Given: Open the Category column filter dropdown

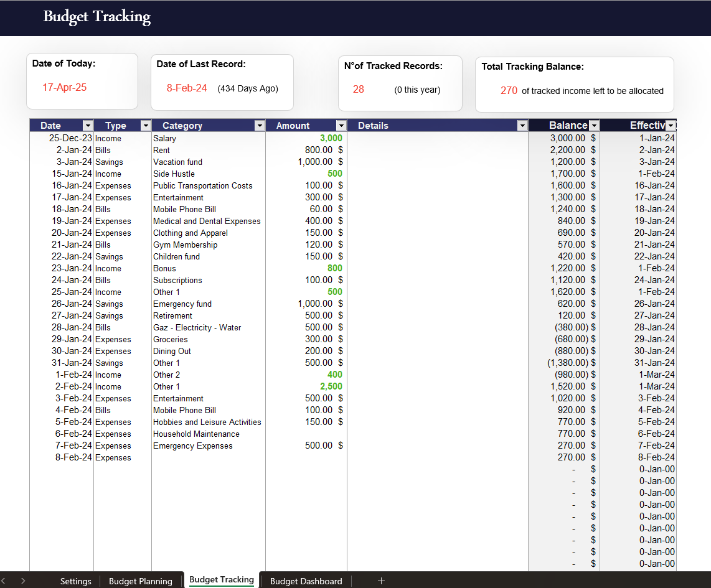Looking at the screenshot, I should click(x=260, y=125).
